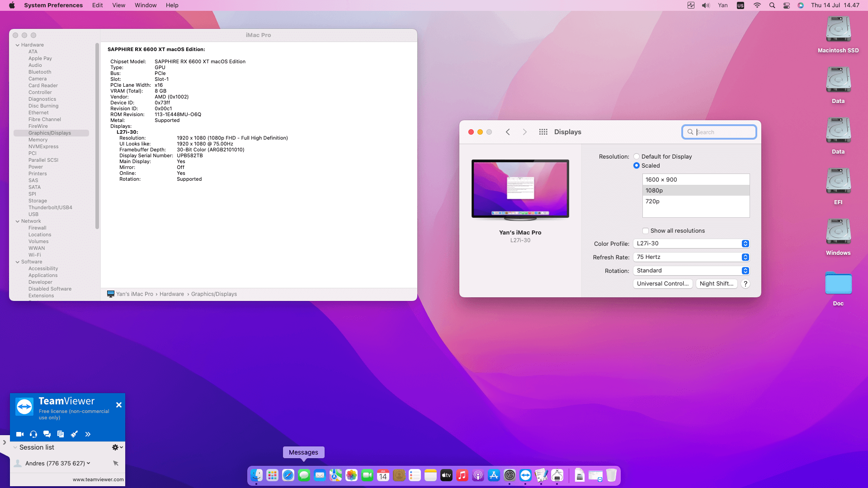
Task: Start TeamViewer video call with camera icon
Action: [x=20, y=434]
